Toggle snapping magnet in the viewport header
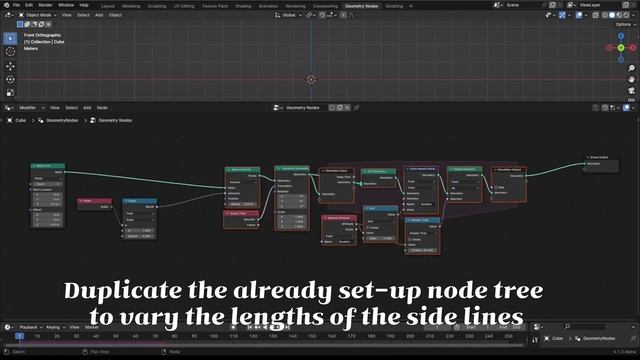640x360 pixels. click(x=322, y=15)
